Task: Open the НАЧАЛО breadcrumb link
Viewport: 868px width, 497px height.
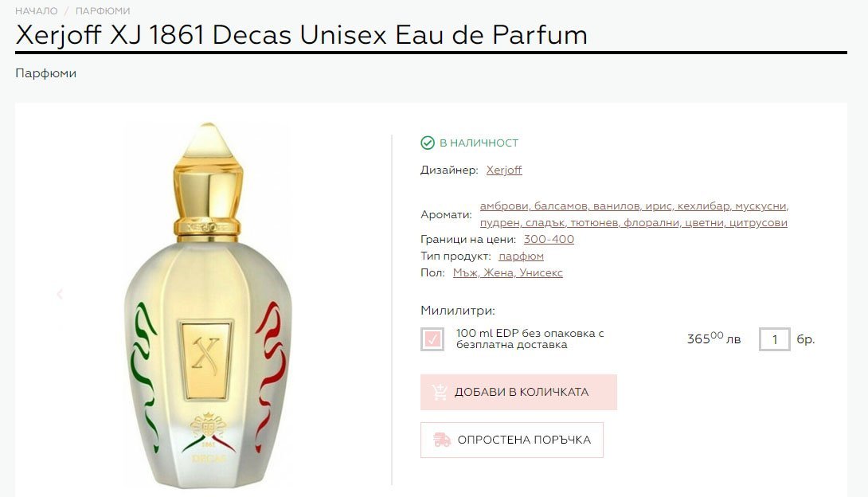Action: 36,10
